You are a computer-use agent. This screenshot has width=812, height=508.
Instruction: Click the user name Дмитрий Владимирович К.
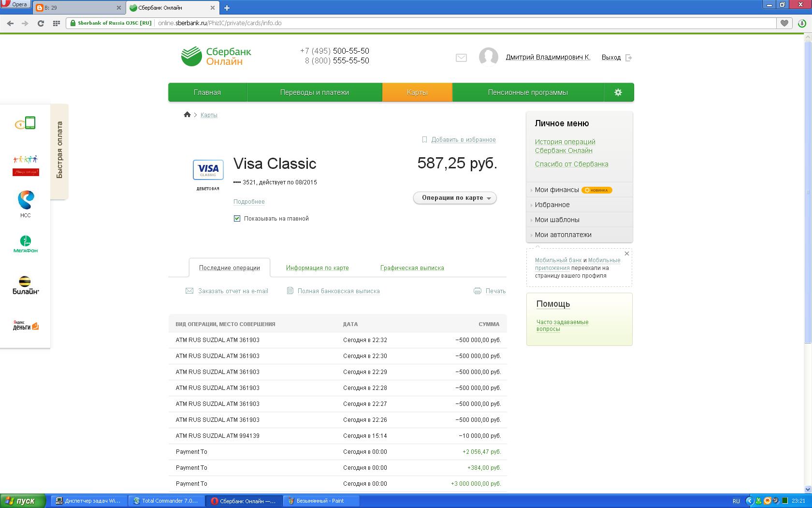tap(548, 58)
